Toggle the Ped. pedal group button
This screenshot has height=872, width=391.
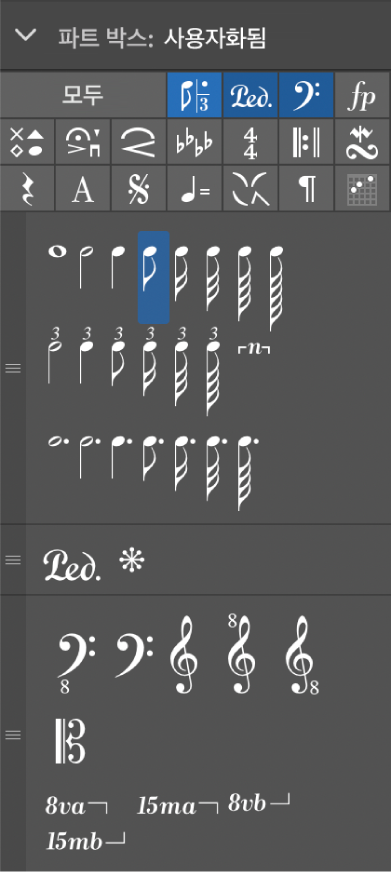tap(250, 95)
